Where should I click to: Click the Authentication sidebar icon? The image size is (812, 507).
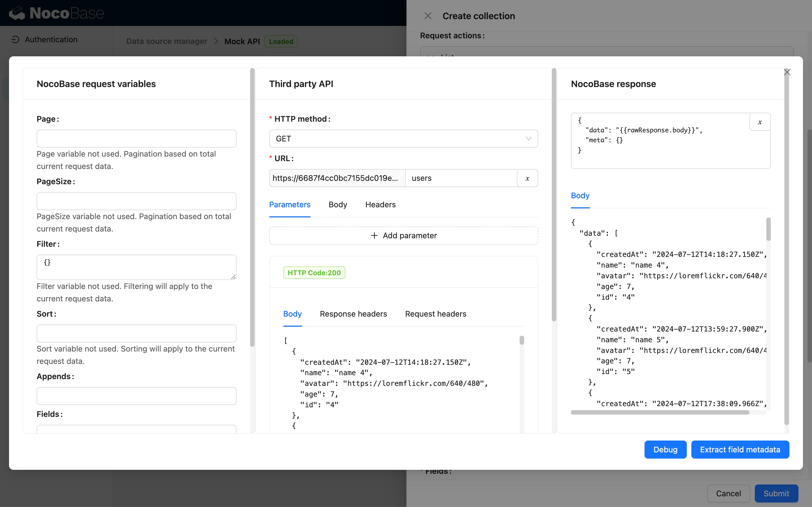(x=15, y=39)
